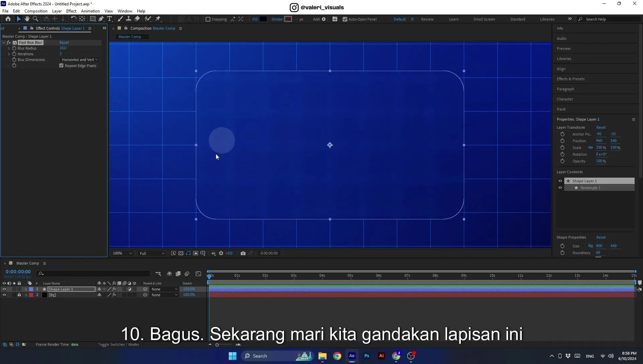Select the Brush tool
This screenshot has height=364, width=643.
coord(120,19)
